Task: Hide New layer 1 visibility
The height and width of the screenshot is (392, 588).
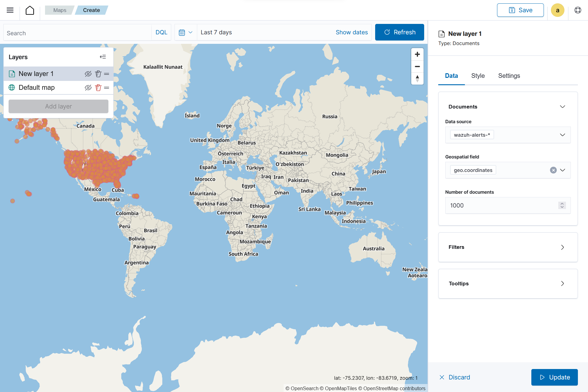Action: click(x=88, y=74)
